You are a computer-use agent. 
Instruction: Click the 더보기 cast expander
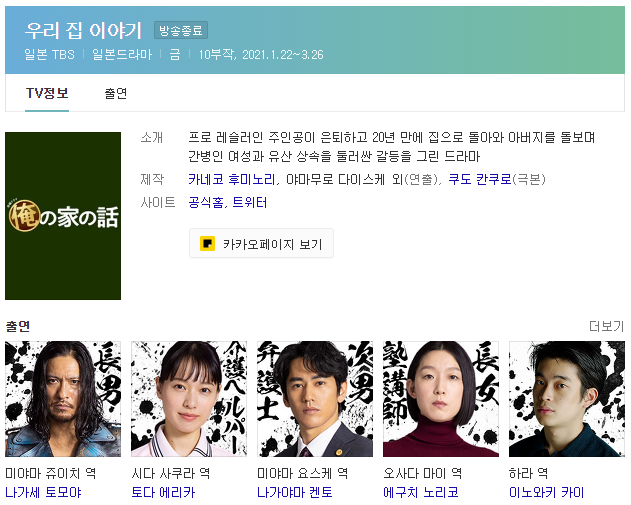point(606,326)
